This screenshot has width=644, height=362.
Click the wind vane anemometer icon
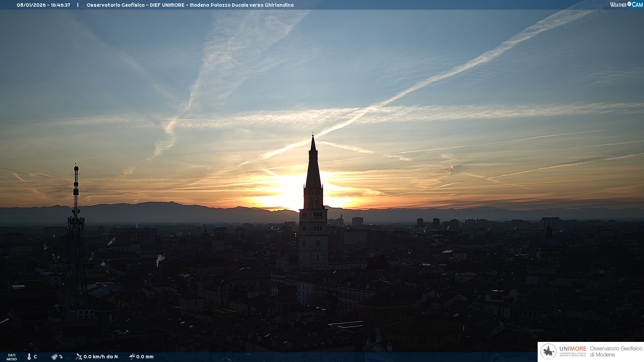tap(79, 357)
